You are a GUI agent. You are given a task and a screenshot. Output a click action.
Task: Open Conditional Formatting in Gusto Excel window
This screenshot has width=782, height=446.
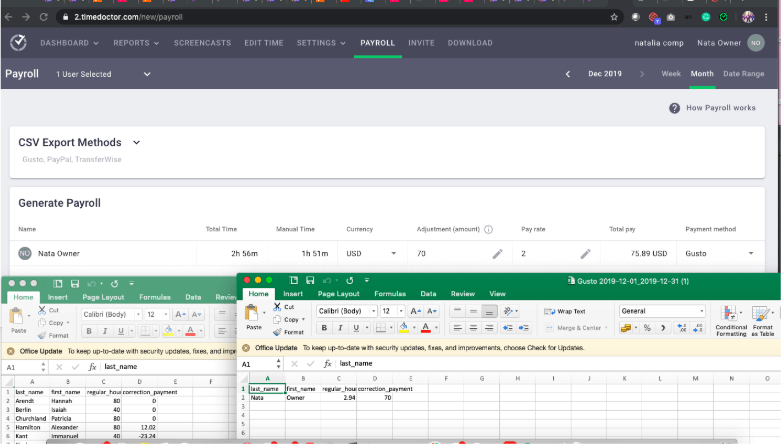coord(731,321)
